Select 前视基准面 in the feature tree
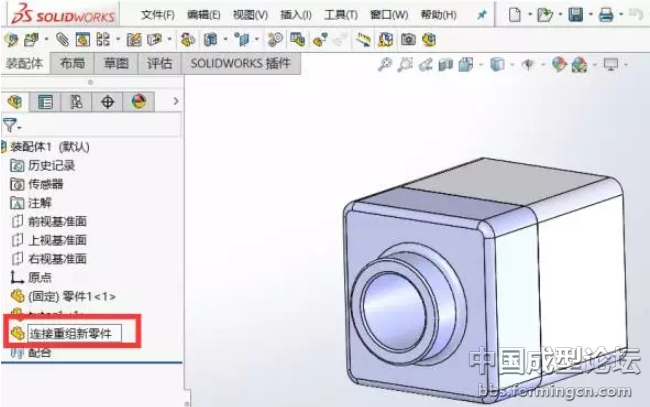Viewport: 650px width, 407px height. [56, 221]
